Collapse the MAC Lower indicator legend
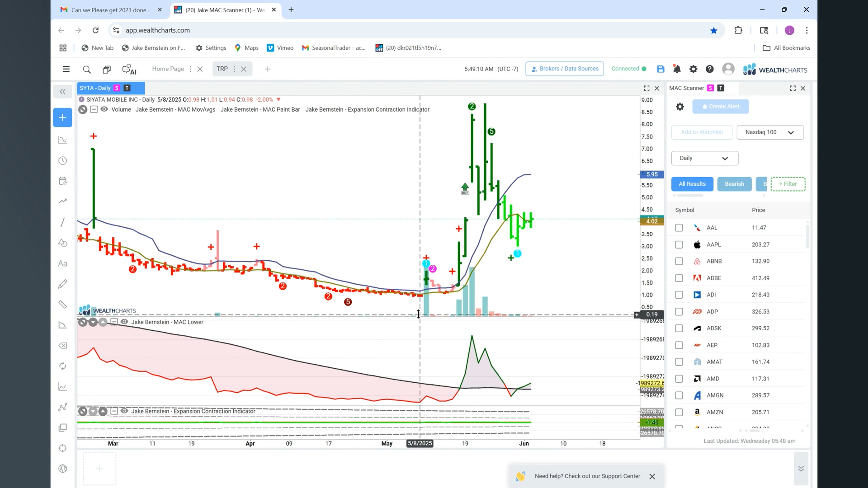The image size is (868, 488). pyautogui.click(x=113, y=322)
